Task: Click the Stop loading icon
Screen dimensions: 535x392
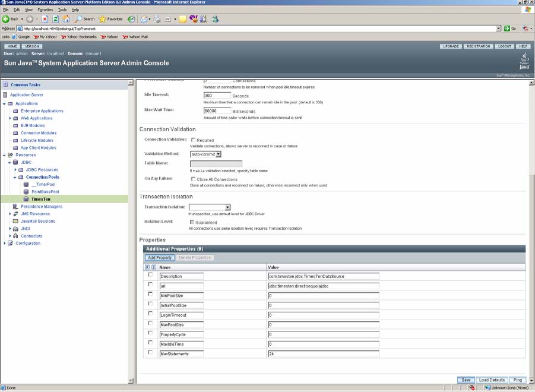Action: pos(45,19)
